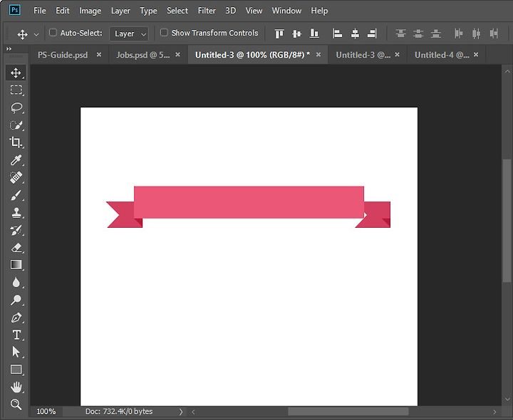Viewport: 513px width, 420px height.
Task: Align top edges of layers
Action: click(279, 33)
